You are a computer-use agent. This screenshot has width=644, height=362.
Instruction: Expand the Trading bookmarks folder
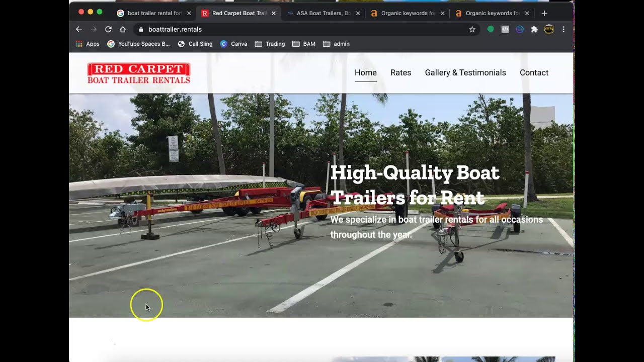pyautogui.click(x=270, y=44)
